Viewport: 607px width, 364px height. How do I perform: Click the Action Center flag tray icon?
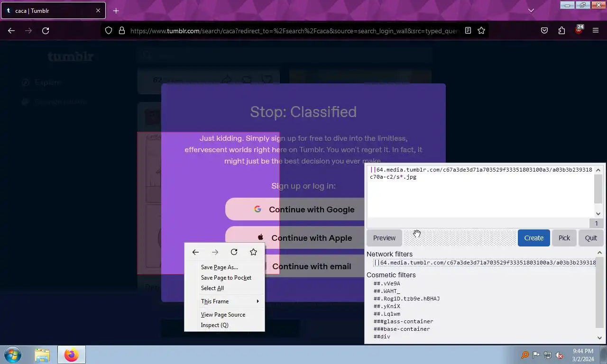click(536, 355)
